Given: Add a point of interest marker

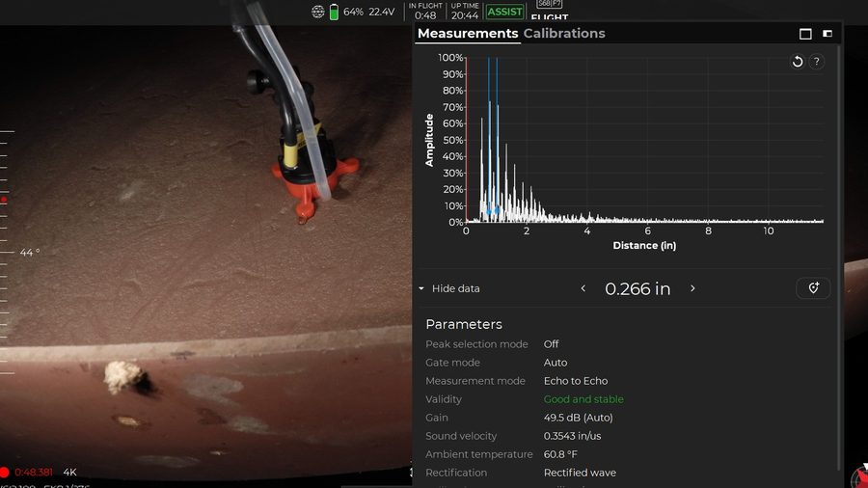Looking at the screenshot, I should pyautogui.click(x=813, y=288).
